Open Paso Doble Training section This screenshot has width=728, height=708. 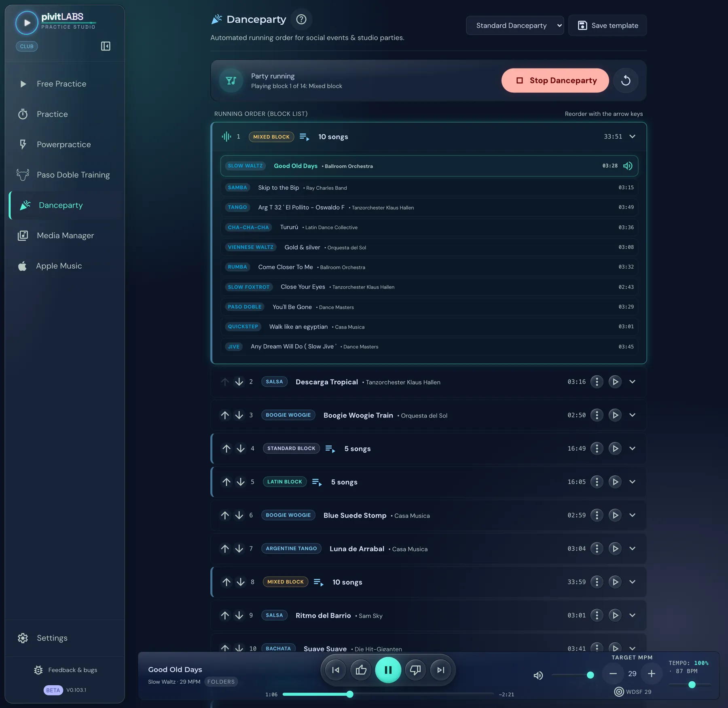65,175
